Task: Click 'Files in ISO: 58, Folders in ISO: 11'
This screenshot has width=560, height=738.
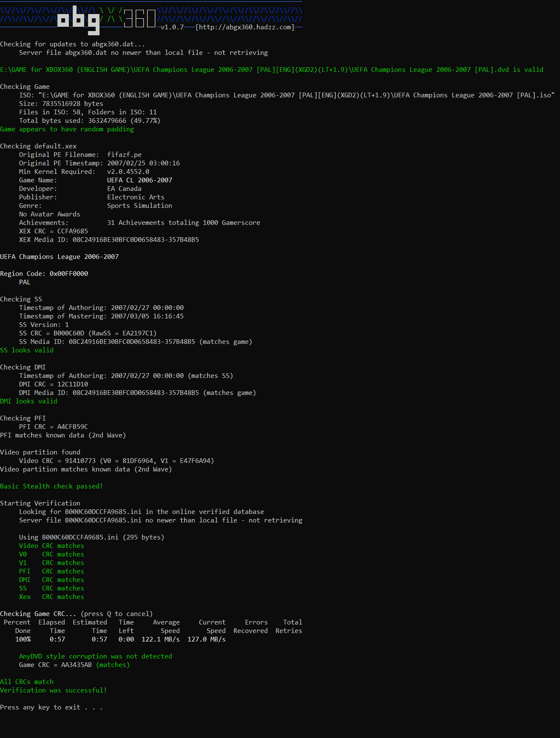Action: click(x=88, y=112)
